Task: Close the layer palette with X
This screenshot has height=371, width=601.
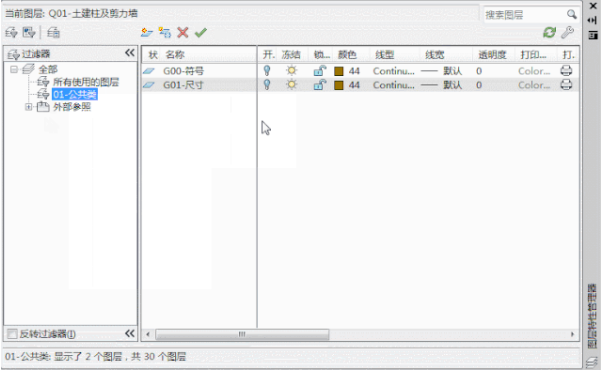Action: coord(593,6)
